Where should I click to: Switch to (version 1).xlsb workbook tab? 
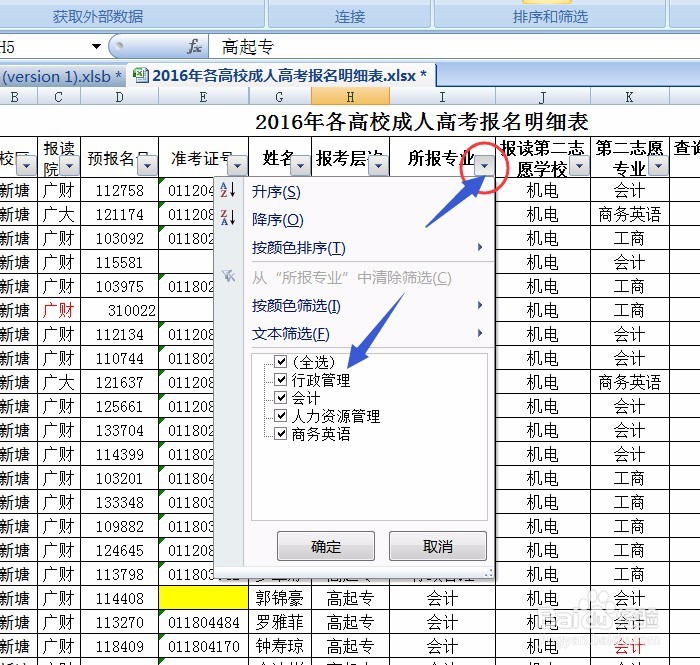click(x=62, y=76)
